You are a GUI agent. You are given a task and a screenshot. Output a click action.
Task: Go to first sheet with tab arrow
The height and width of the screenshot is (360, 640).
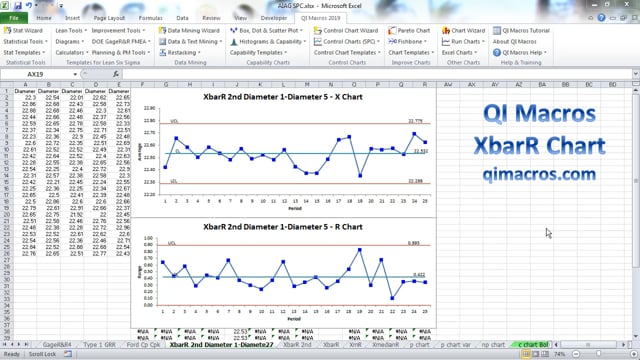(5, 344)
